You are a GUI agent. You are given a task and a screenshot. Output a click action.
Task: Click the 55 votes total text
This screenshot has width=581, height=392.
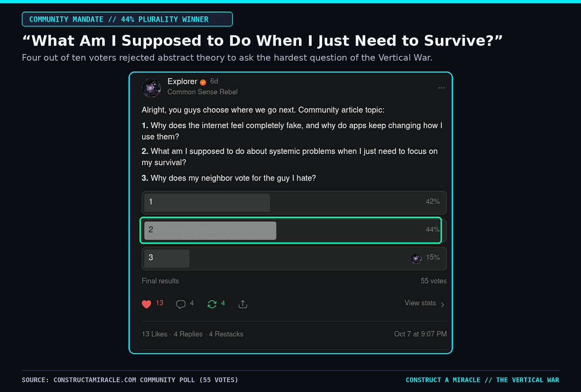pyautogui.click(x=433, y=281)
